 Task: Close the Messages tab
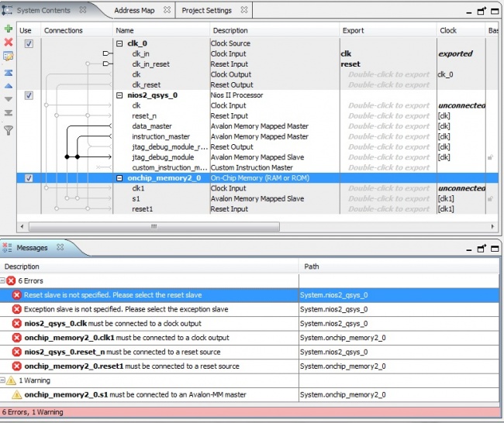pos(60,247)
